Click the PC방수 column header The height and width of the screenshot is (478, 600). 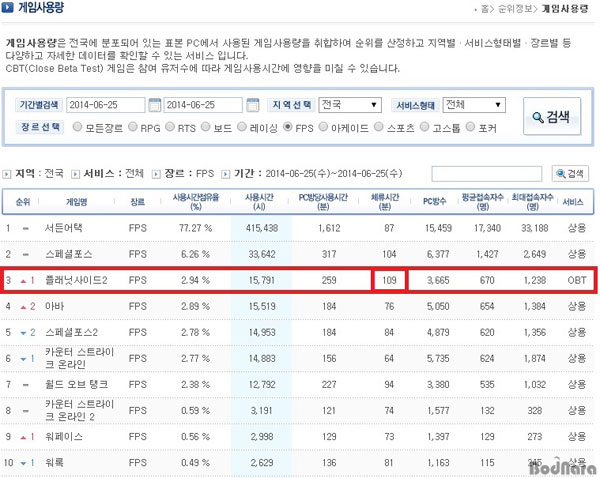point(434,202)
